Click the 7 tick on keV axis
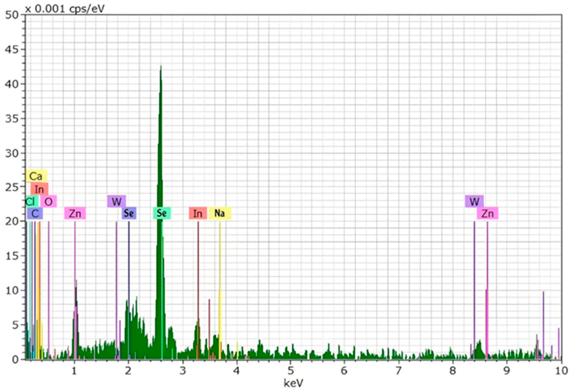The image size is (574, 392). click(x=398, y=371)
